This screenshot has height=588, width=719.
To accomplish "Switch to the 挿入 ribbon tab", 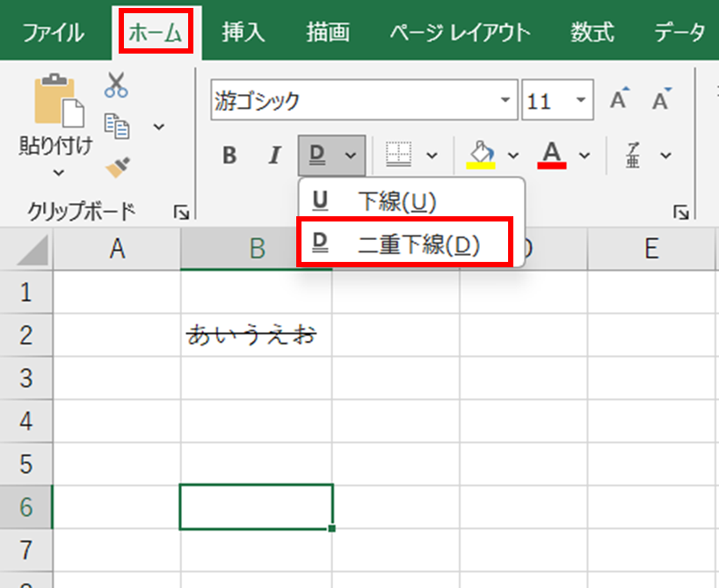I will (x=243, y=33).
